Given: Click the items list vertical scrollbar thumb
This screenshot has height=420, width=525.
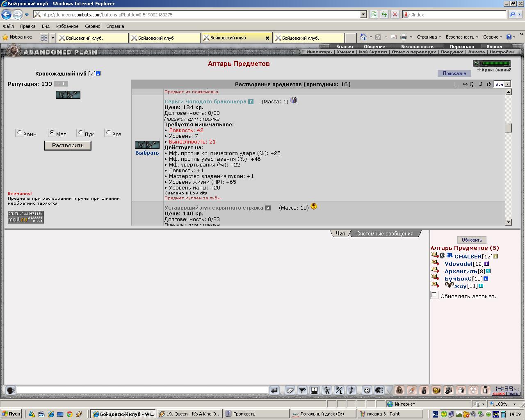Looking at the screenshot, I should coord(509,128).
